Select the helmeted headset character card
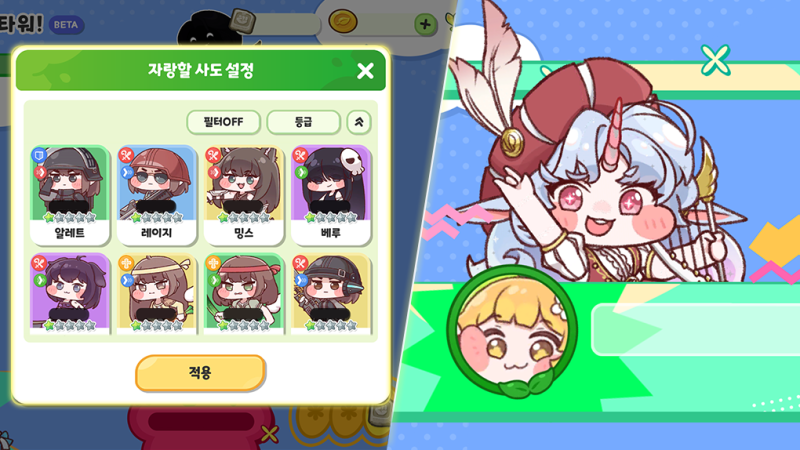800x450 pixels. [331, 294]
